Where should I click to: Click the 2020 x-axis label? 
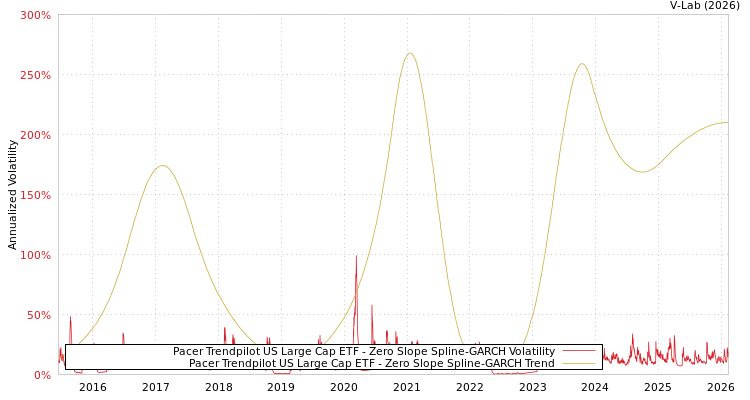[344, 387]
